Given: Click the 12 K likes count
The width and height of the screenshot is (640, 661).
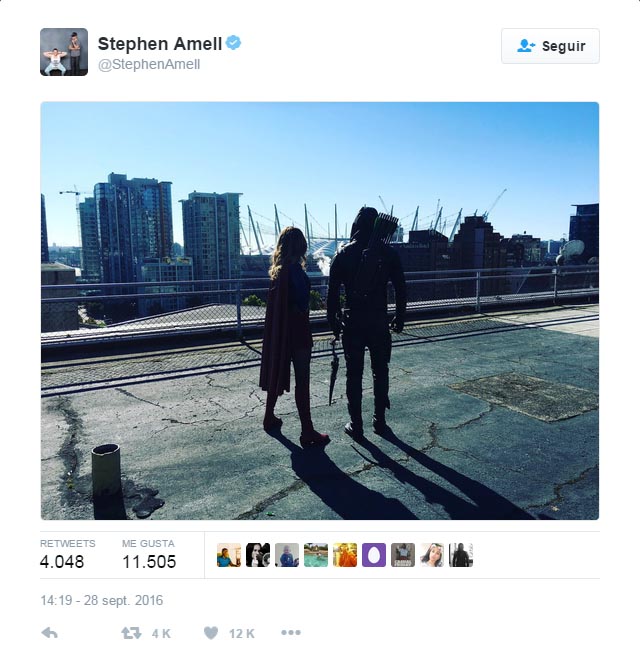Looking at the screenshot, I should (x=242, y=634).
